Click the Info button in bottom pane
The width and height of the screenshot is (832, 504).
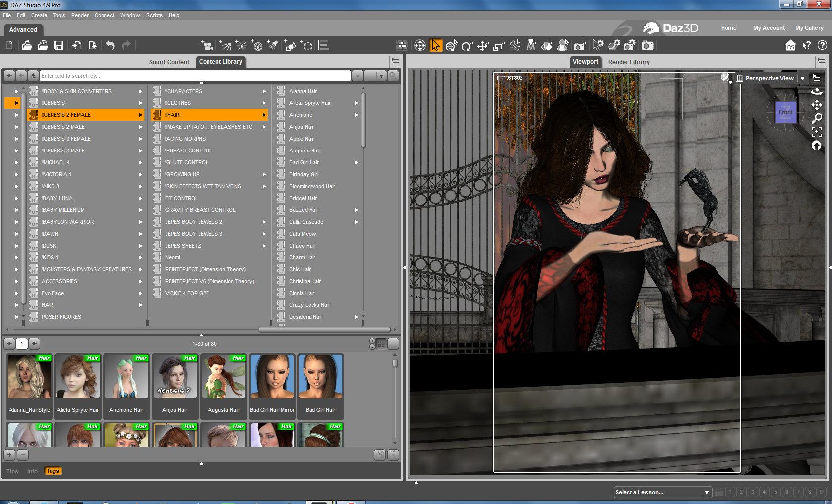tap(32, 471)
